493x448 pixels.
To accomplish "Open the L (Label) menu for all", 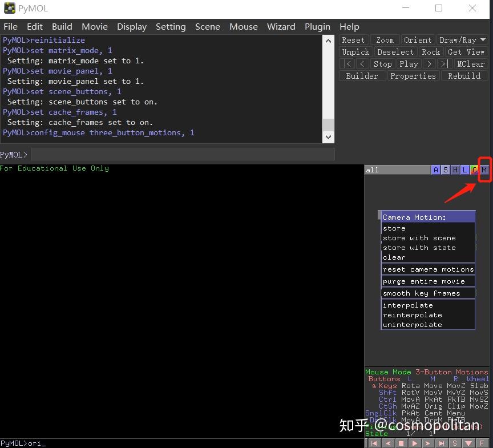I will click(x=465, y=170).
